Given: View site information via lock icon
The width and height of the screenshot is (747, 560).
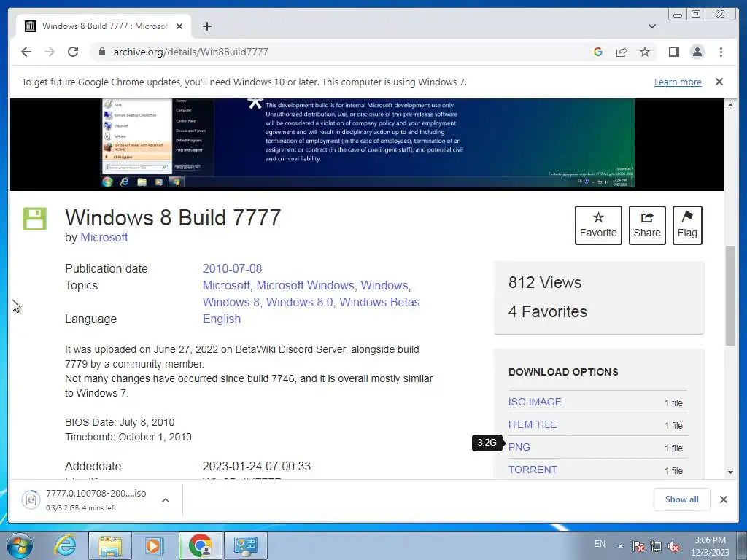Looking at the screenshot, I should pyautogui.click(x=101, y=52).
